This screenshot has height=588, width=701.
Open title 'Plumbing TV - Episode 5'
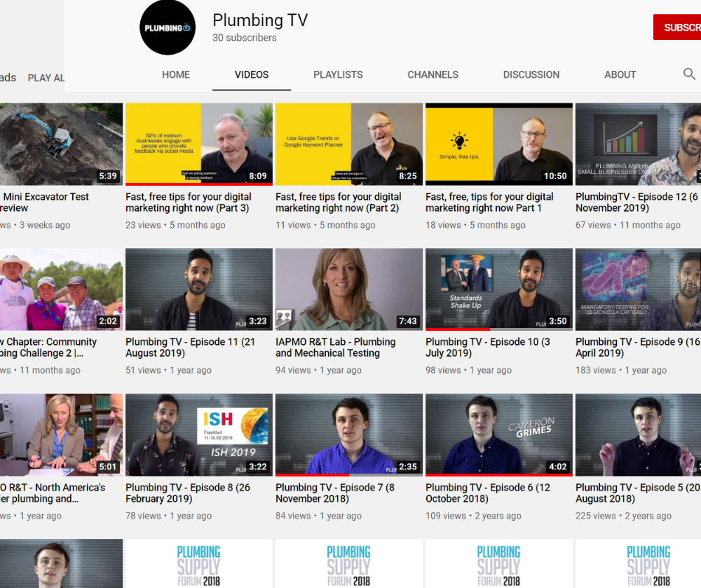(638, 493)
